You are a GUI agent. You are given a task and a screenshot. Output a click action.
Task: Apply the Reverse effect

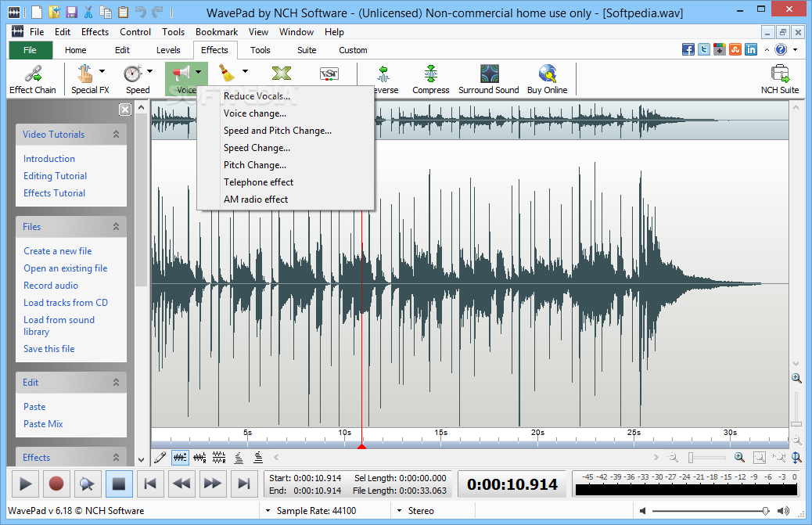[384, 79]
